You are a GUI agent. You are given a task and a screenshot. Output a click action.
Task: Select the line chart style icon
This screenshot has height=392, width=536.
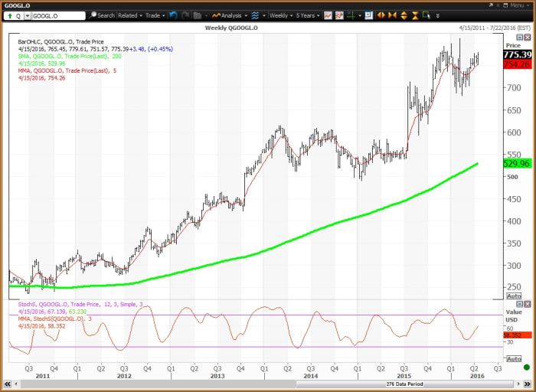(328, 15)
